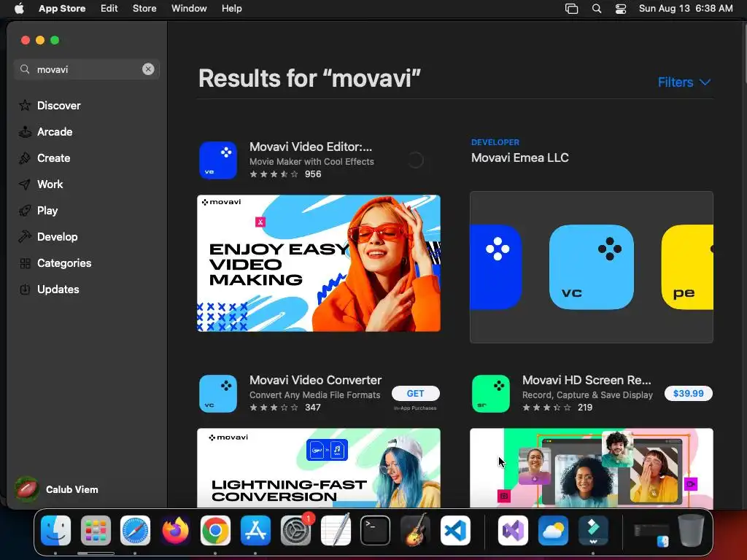Open Spotlight search in menu bar
The image size is (747, 560).
coord(597,9)
